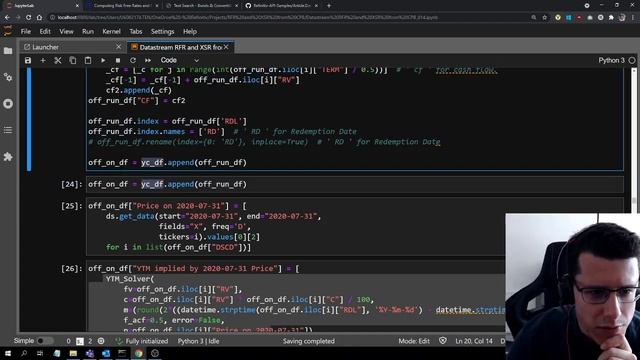The width and height of the screenshot is (640, 360).
Task: Click the notebook vertical scrollbar
Action: click(634, 200)
